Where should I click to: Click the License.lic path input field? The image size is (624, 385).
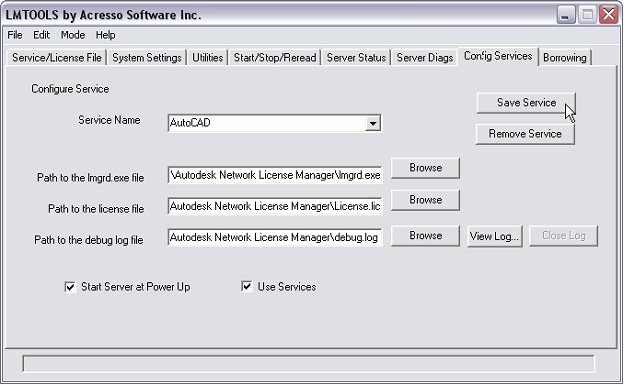(x=275, y=206)
